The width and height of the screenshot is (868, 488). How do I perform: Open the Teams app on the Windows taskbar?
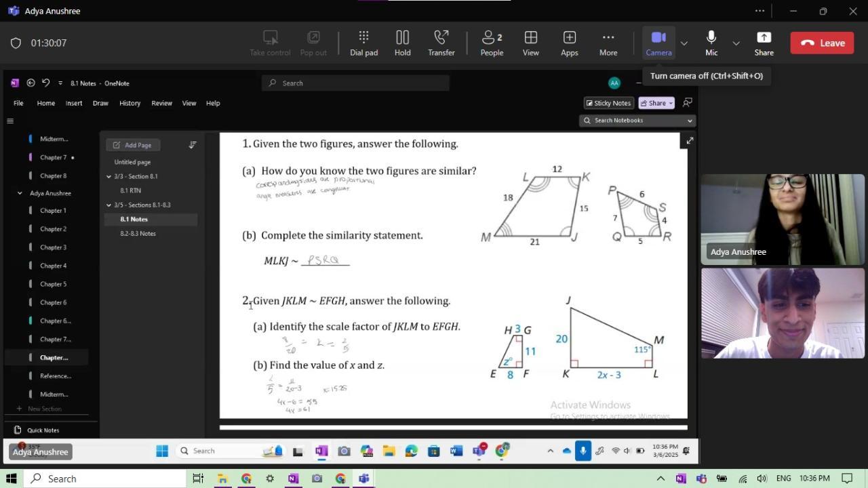(364, 479)
